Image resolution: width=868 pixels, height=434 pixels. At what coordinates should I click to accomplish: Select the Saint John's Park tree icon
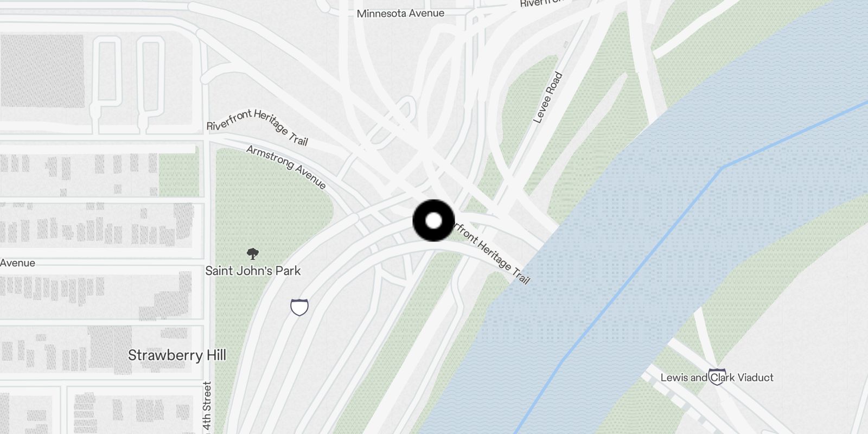[x=252, y=253]
